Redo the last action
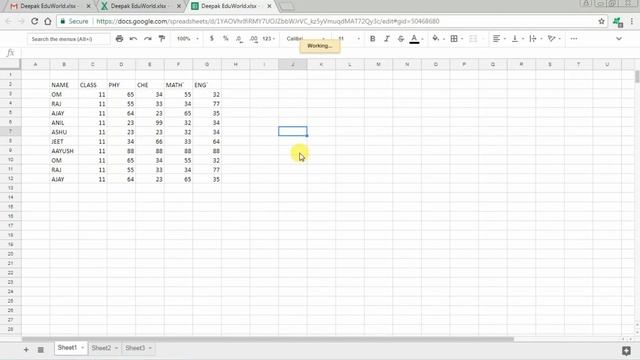 (x=148, y=38)
